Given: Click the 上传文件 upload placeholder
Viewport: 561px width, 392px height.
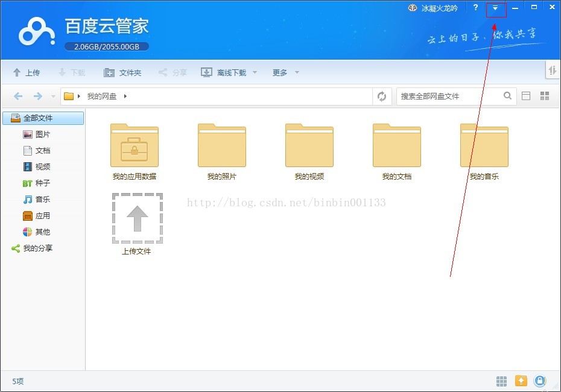Looking at the screenshot, I should click(x=137, y=224).
